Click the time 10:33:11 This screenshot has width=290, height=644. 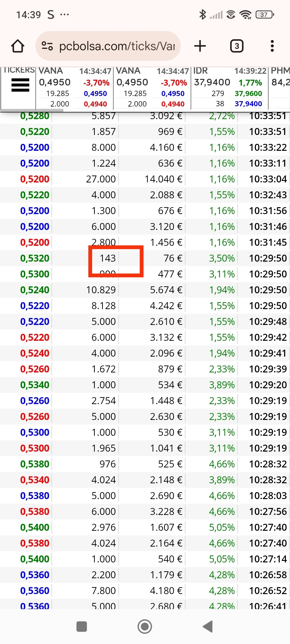click(268, 163)
